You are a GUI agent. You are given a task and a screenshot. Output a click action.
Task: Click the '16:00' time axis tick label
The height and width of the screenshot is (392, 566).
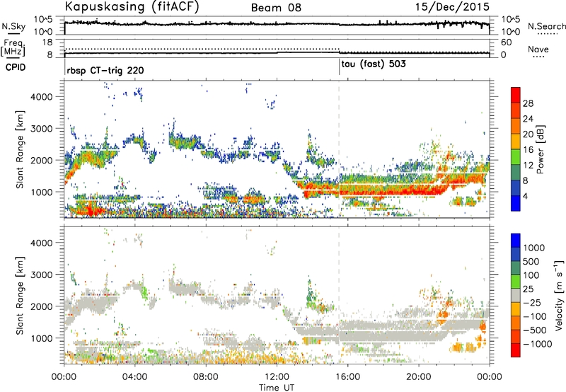coord(348,377)
